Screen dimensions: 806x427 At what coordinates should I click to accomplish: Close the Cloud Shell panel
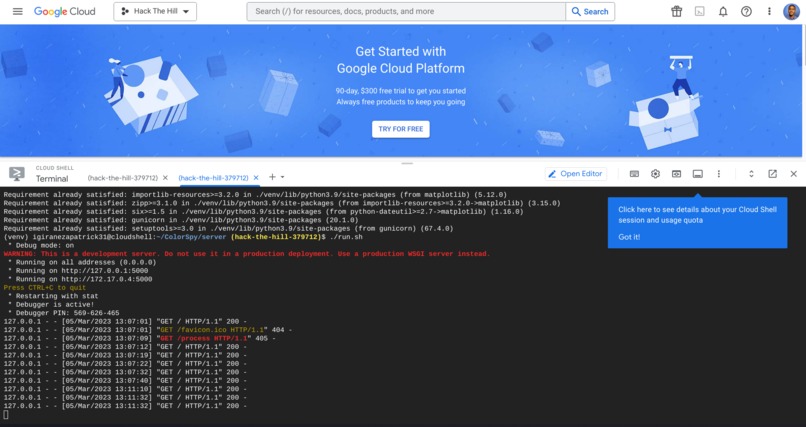[793, 174]
